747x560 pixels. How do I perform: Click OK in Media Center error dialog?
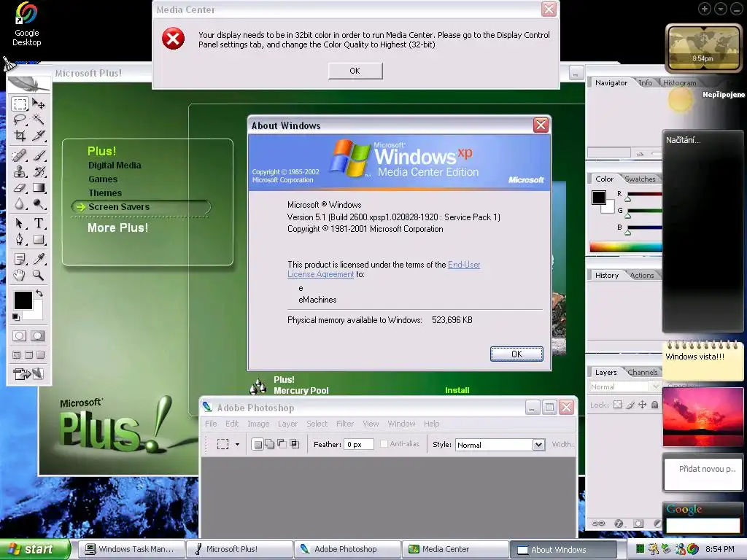pyautogui.click(x=355, y=71)
